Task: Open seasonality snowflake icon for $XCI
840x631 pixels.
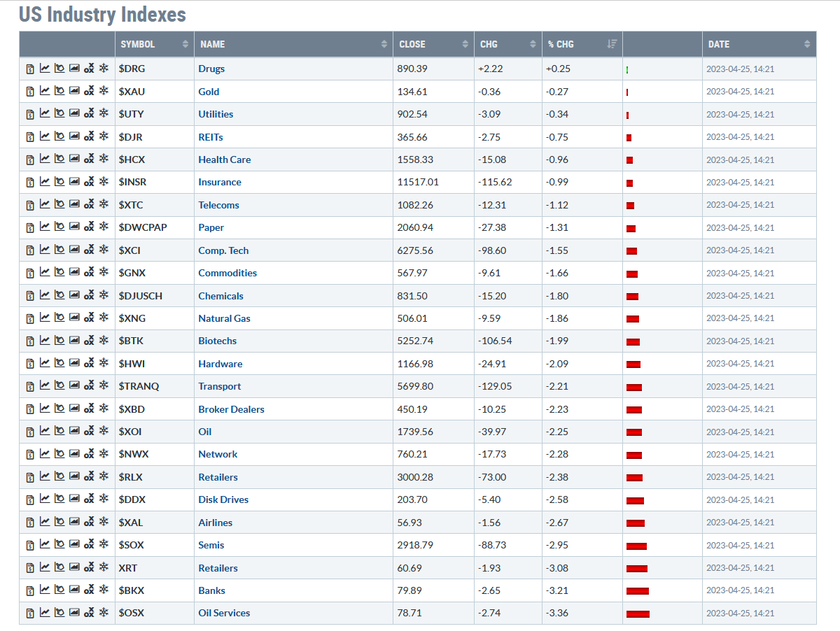Action: [104, 250]
